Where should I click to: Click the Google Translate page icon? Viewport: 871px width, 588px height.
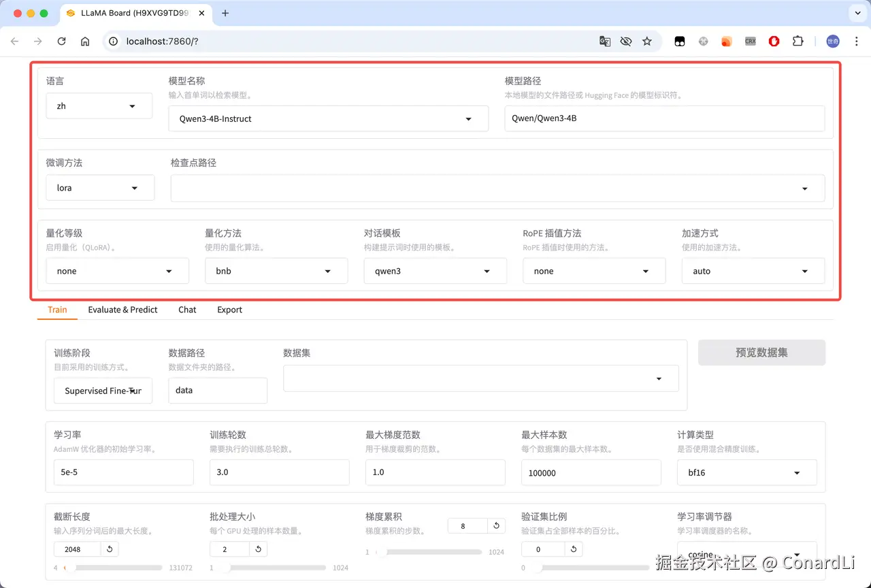(604, 42)
